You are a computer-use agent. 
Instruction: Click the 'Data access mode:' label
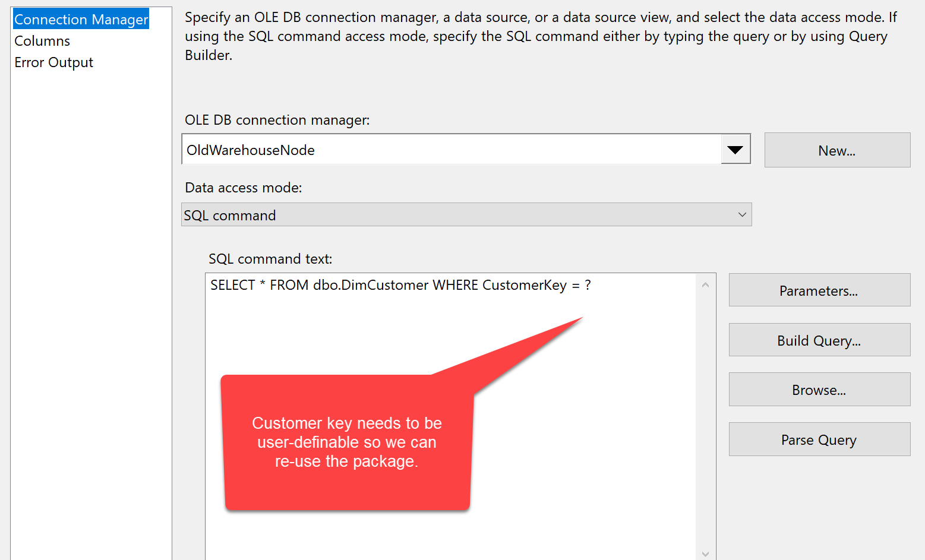click(244, 188)
